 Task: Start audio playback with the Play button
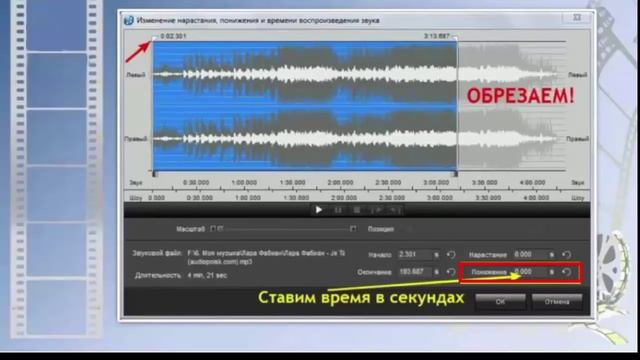319,210
